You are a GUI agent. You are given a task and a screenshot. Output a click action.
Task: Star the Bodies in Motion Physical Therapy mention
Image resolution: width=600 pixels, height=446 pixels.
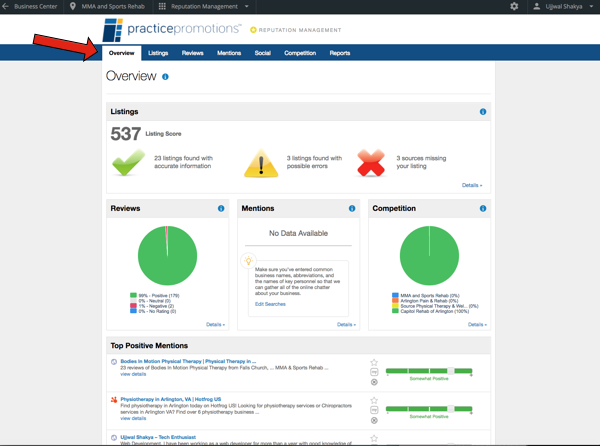click(x=374, y=362)
